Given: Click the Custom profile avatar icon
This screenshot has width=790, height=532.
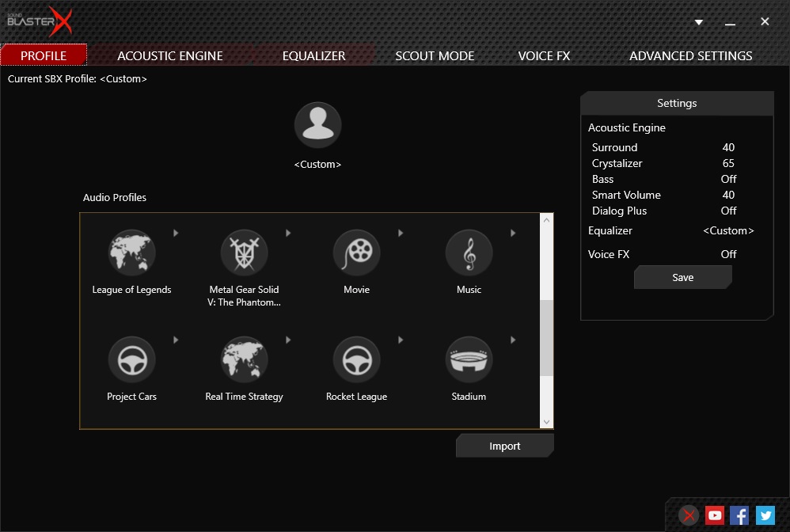Looking at the screenshot, I should click(x=318, y=125).
